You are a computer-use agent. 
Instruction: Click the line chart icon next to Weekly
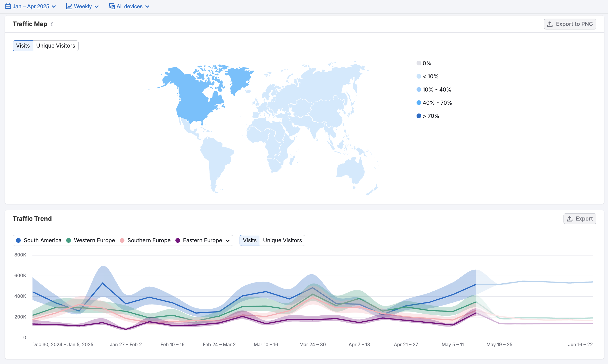tap(69, 6)
